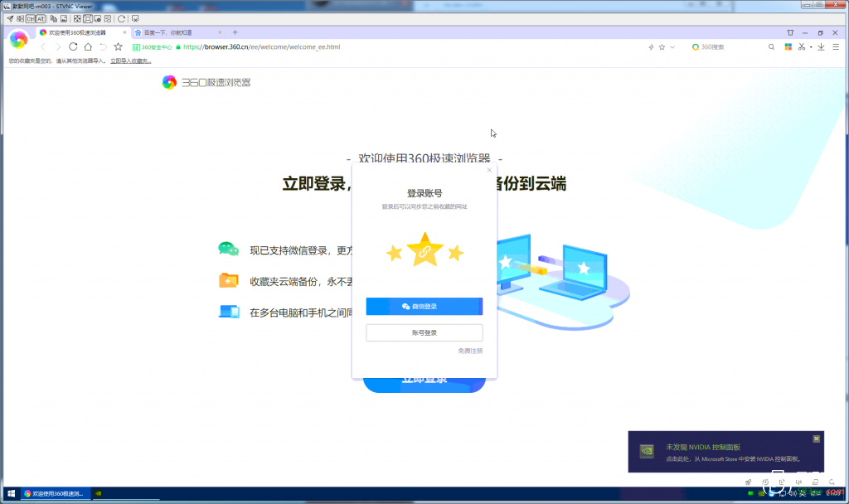Click the Windows Start button

[11, 493]
